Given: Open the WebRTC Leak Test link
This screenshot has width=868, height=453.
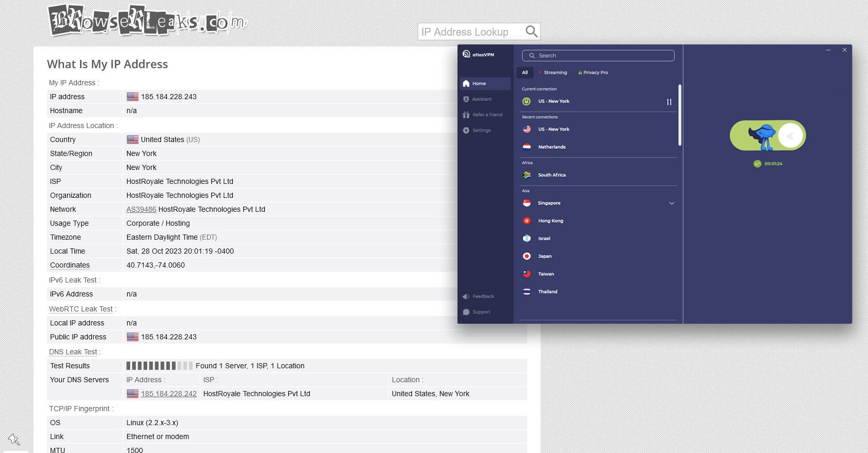Looking at the screenshot, I should 81,309.
